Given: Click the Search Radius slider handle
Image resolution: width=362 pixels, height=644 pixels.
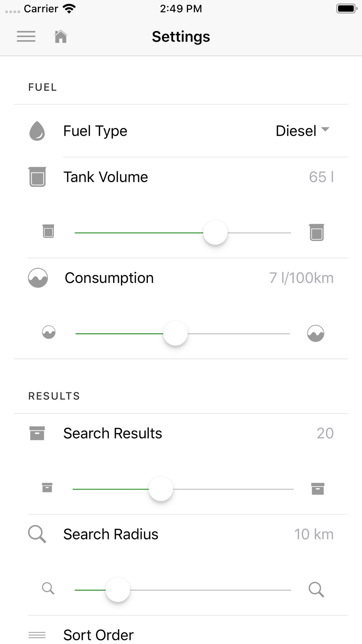Looking at the screenshot, I should (118, 590).
